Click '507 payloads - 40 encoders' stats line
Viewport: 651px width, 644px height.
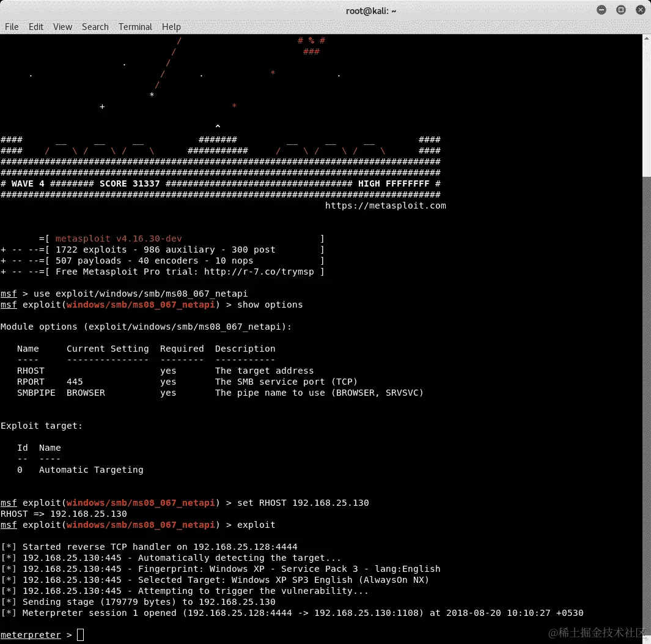point(154,261)
